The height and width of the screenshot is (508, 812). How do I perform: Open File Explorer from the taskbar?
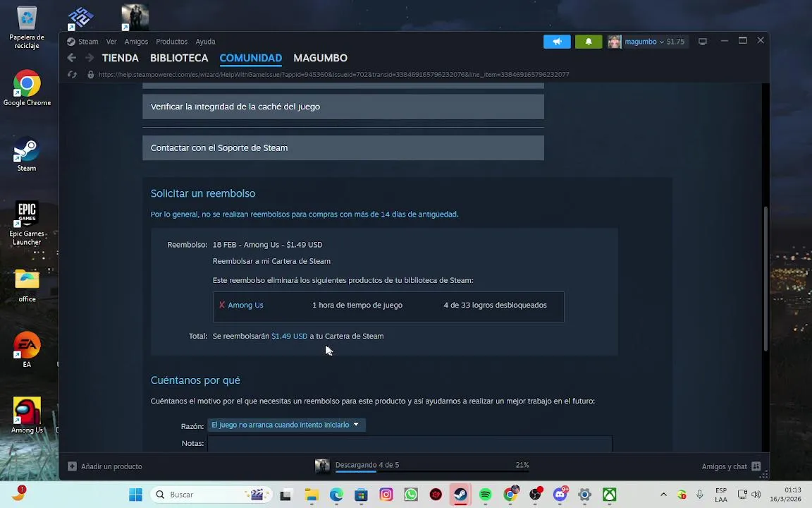312,495
